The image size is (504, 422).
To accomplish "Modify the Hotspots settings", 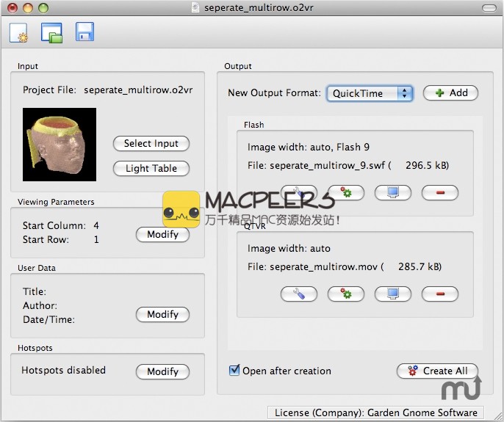I will pos(162,371).
